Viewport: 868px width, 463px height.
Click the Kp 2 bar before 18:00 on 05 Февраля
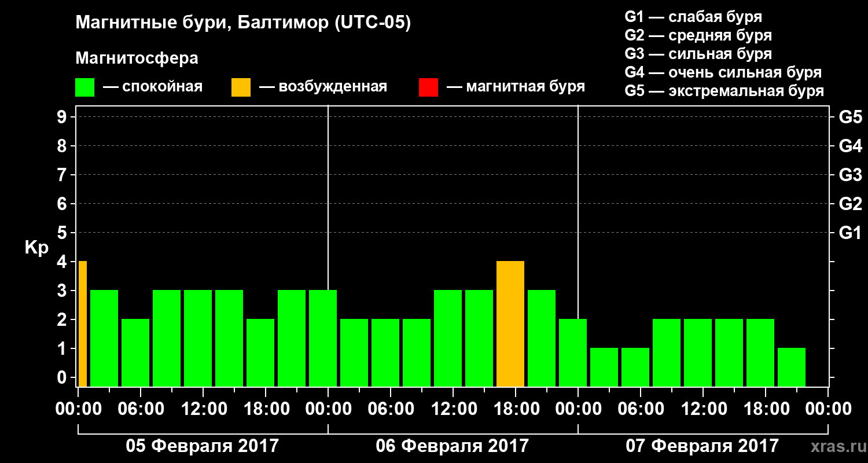tap(260, 352)
